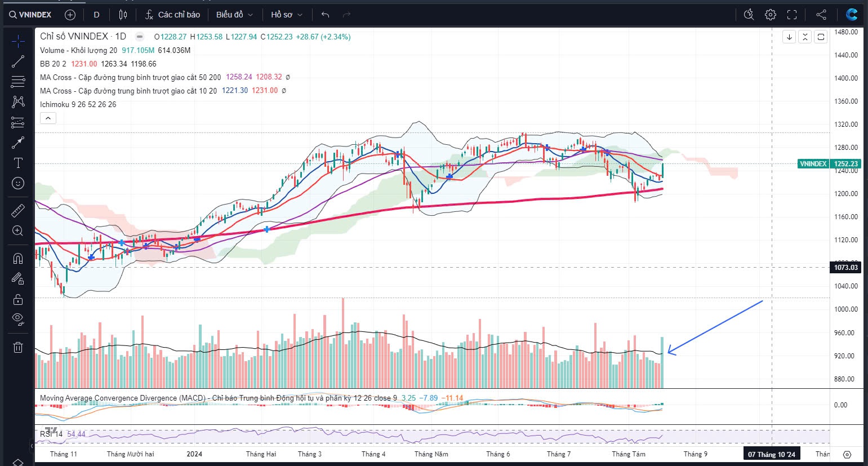This screenshot has height=466, width=868.
Task: Select the XABCD pattern tool
Action: tap(18, 102)
